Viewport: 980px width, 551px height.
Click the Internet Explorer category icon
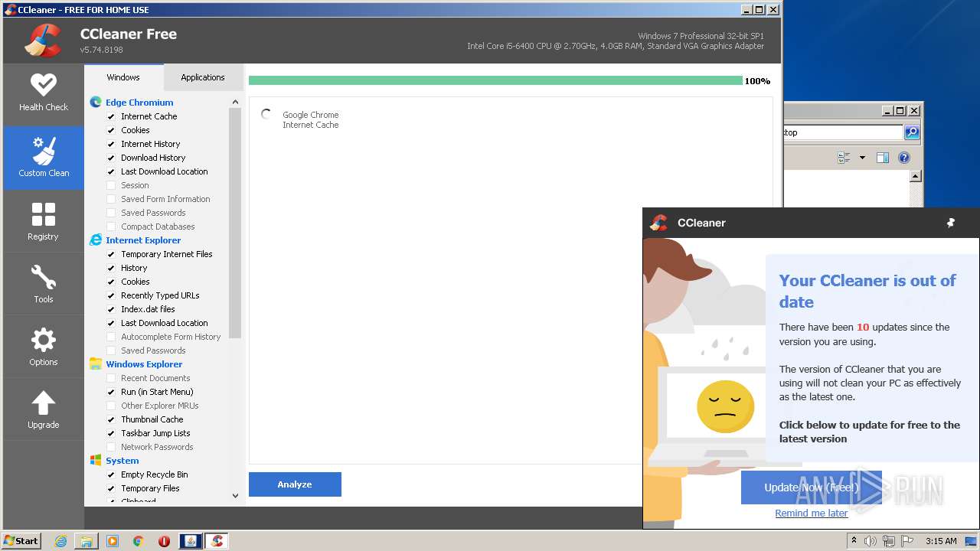96,240
